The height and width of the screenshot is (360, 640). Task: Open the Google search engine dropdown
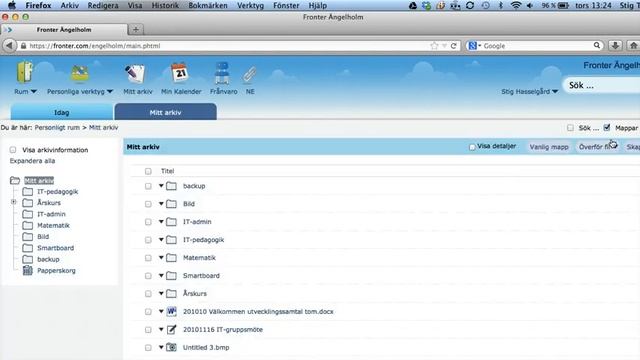(475, 46)
